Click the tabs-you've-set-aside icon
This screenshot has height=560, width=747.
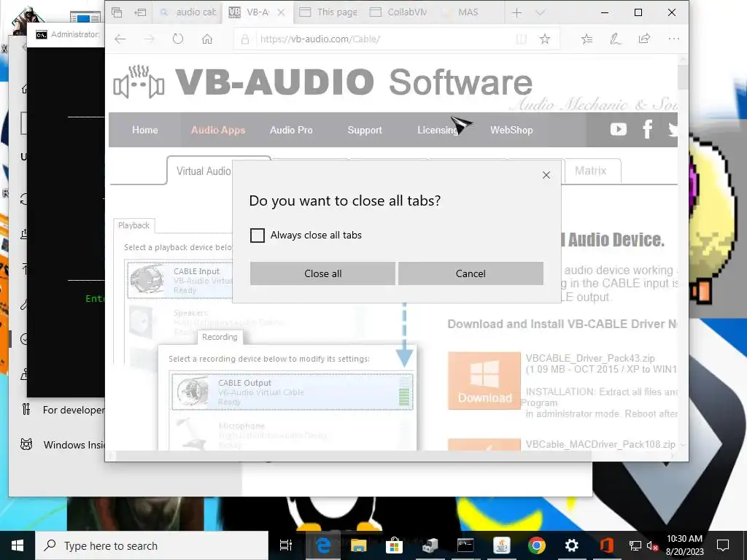point(117,12)
